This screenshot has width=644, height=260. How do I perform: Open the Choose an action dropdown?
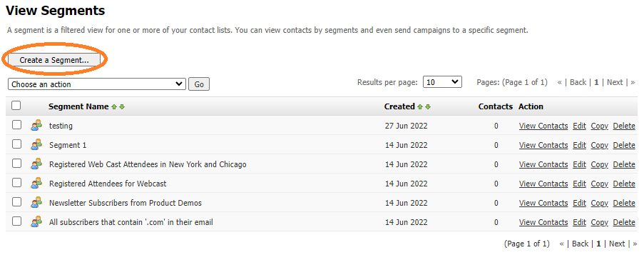97,84
